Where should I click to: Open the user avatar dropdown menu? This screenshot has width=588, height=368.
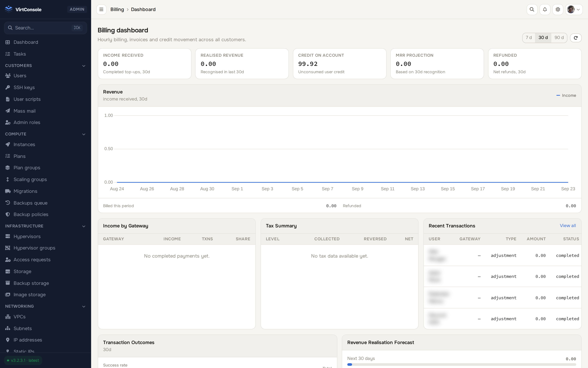574,10
